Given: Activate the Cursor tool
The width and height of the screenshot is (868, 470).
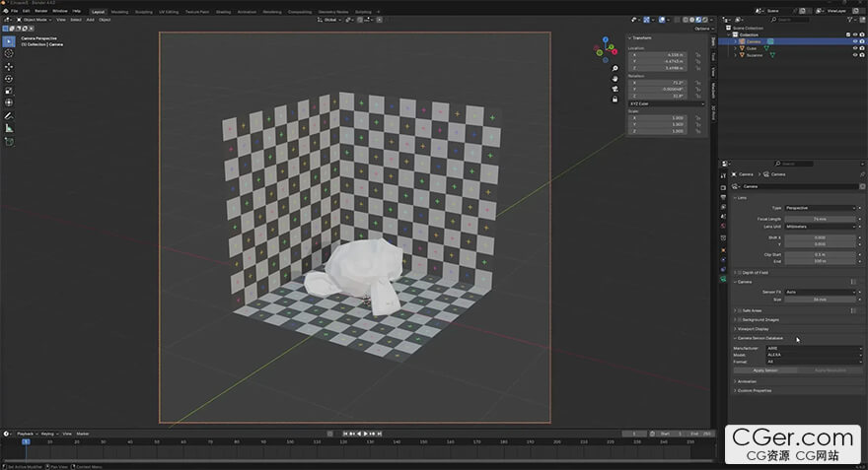Looking at the screenshot, I should pos(10,53).
